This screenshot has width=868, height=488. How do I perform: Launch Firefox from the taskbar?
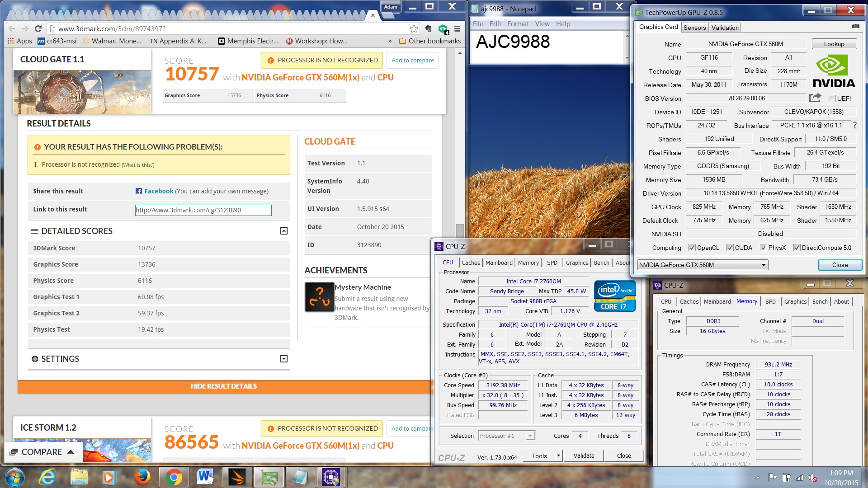[142, 477]
